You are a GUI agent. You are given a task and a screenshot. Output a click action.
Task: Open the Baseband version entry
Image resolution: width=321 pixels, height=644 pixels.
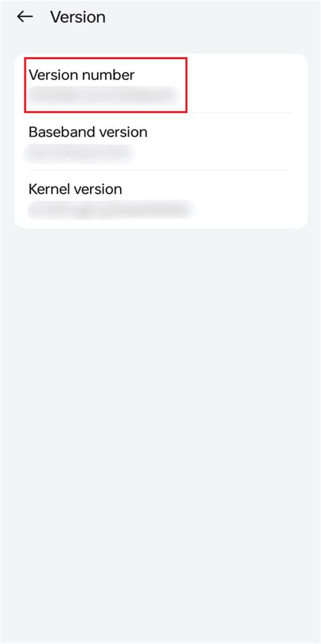pyautogui.click(x=161, y=141)
